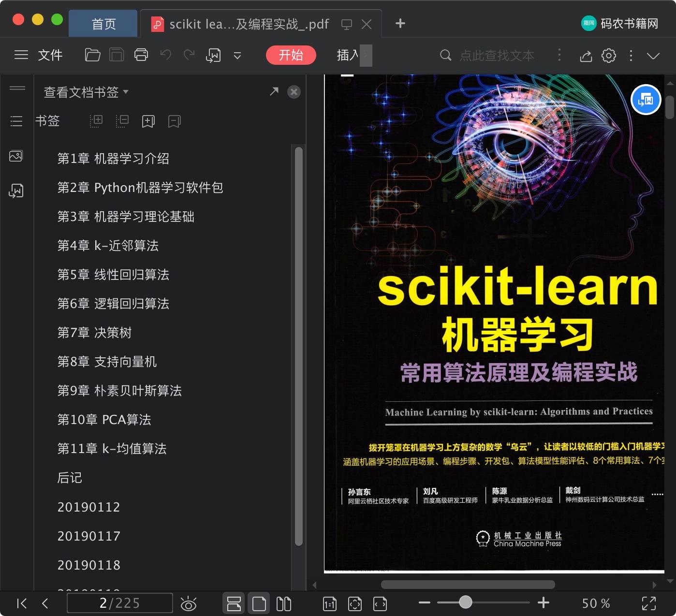Click the save disk icon

tap(117, 55)
